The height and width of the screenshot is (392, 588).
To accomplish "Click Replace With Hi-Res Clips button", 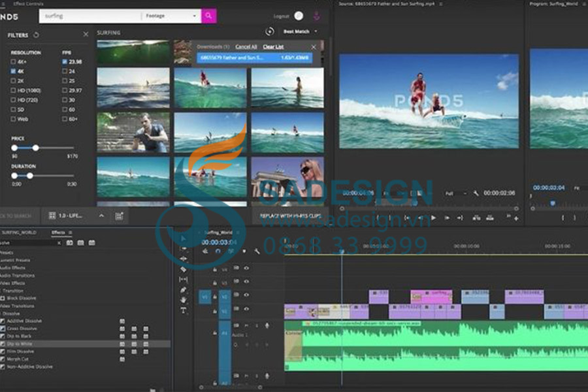I will pyautogui.click(x=290, y=216).
